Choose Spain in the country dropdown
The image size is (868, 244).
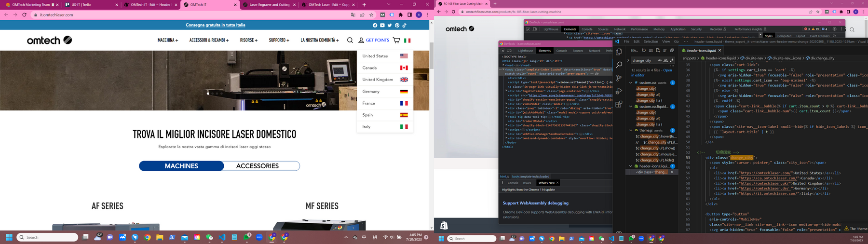pyautogui.click(x=385, y=115)
